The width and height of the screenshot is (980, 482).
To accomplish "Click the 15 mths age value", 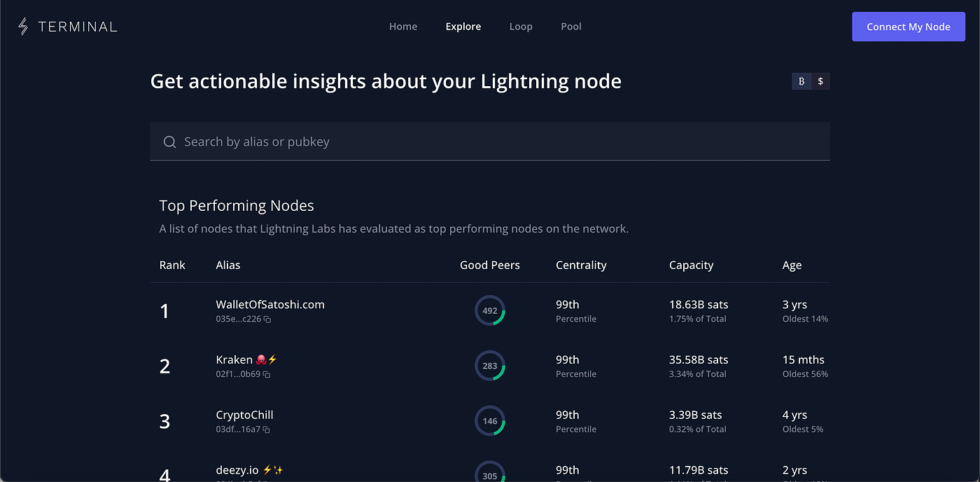I will (803, 360).
